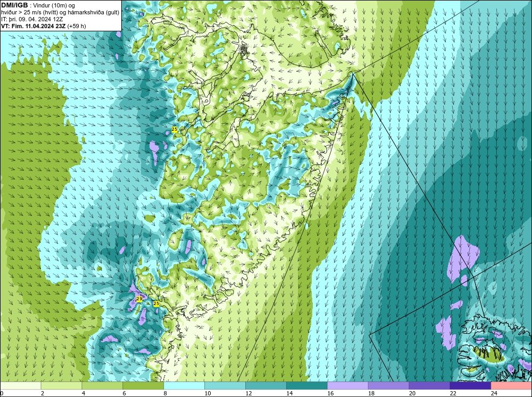Click the legend scale value '12'
This screenshot has height=397, width=532.
tap(248, 393)
